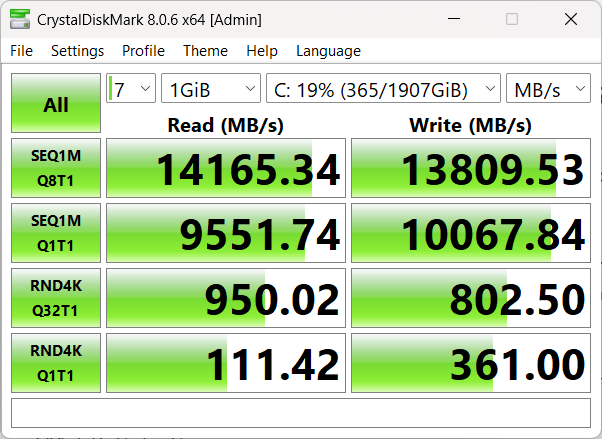Select the 13809.53 write result
The width and height of the screenshot is (602, 439).
(x=471, y=168)
